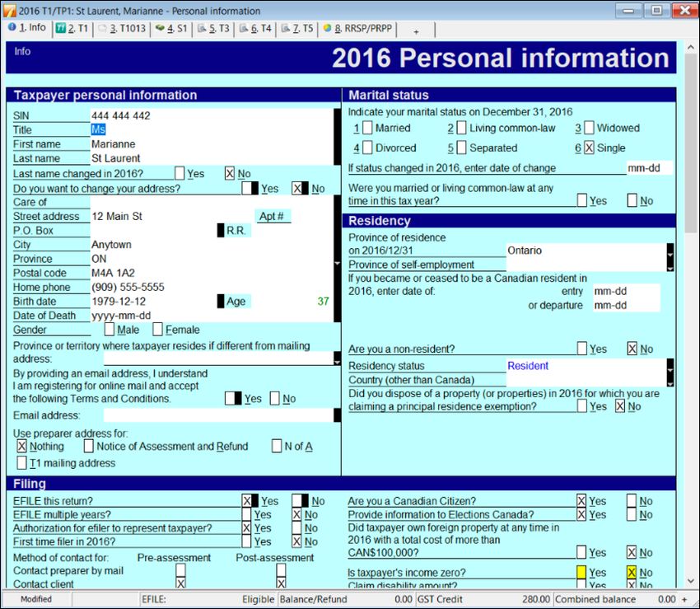This screenshot has height=609, width=700.
Task: Click GST Credit in the status bar
Action: coord(484,599)
